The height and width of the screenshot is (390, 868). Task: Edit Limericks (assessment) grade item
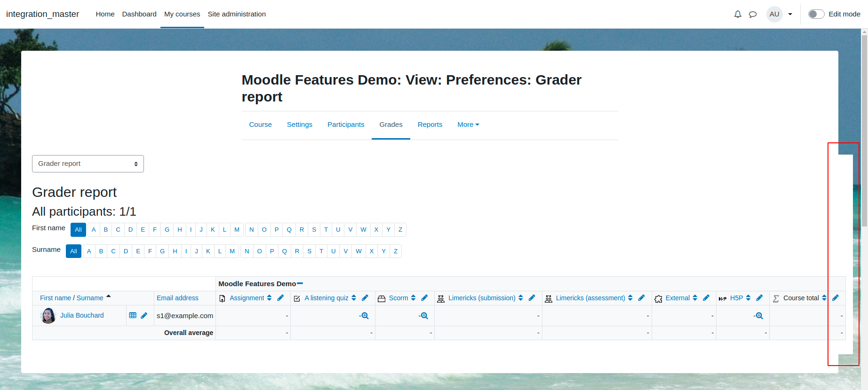click(642, 298)
